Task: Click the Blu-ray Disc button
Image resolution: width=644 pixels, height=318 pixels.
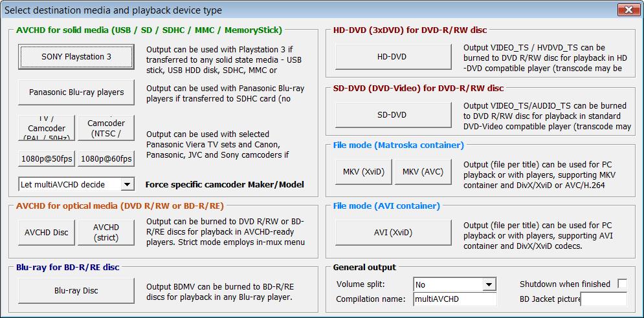Action: 76,291
